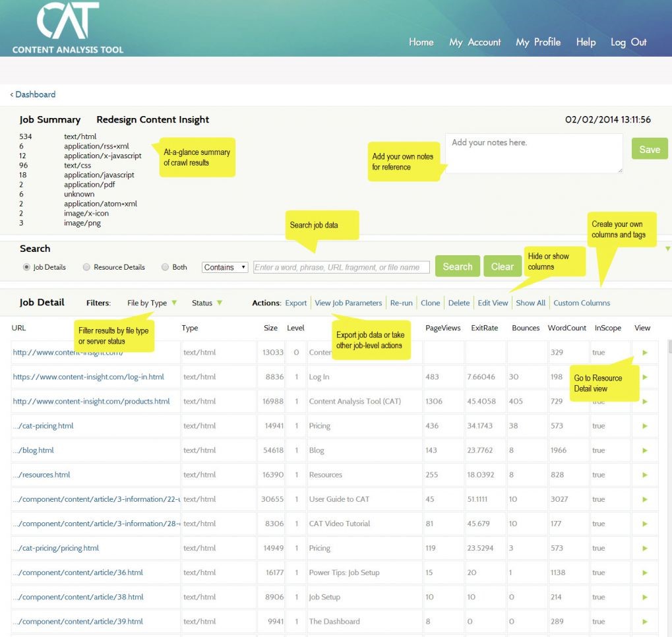Open Resource Detail for cat-pricing/pricing.html row
The height and width of the screenshot is (637, 672).
644,548
